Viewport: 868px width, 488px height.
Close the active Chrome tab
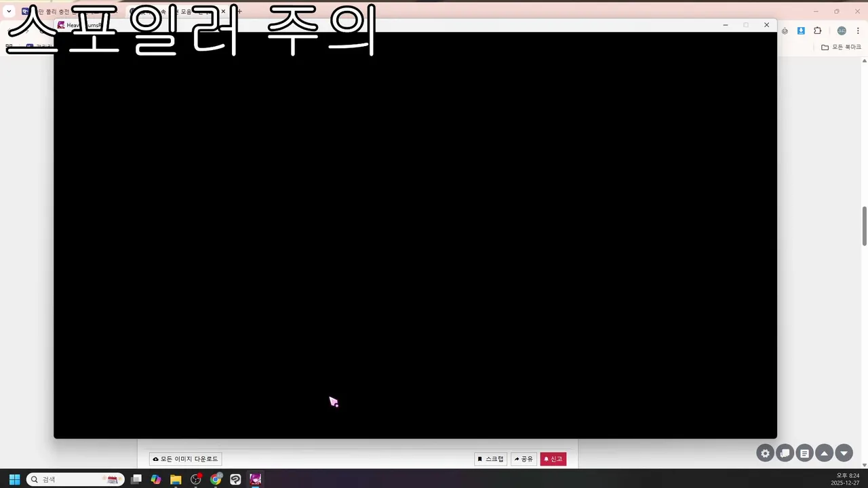(223, 11)
